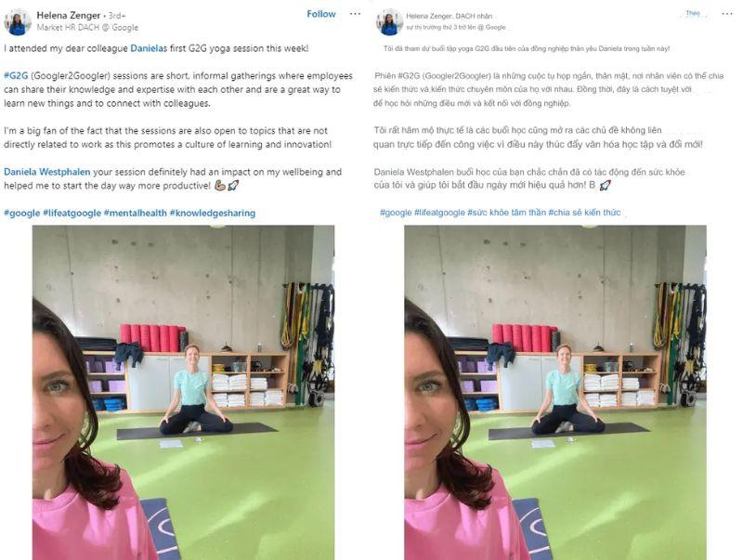Open the #lifeatgoogle hashtag in Vietnamese post
The width and height of the screenshot is (743, 560).
439,213
